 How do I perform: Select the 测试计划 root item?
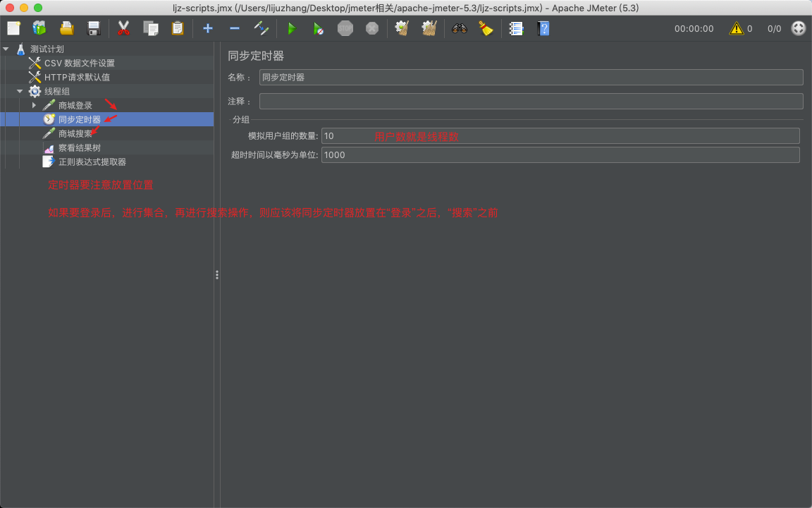(x=47, y=49)
